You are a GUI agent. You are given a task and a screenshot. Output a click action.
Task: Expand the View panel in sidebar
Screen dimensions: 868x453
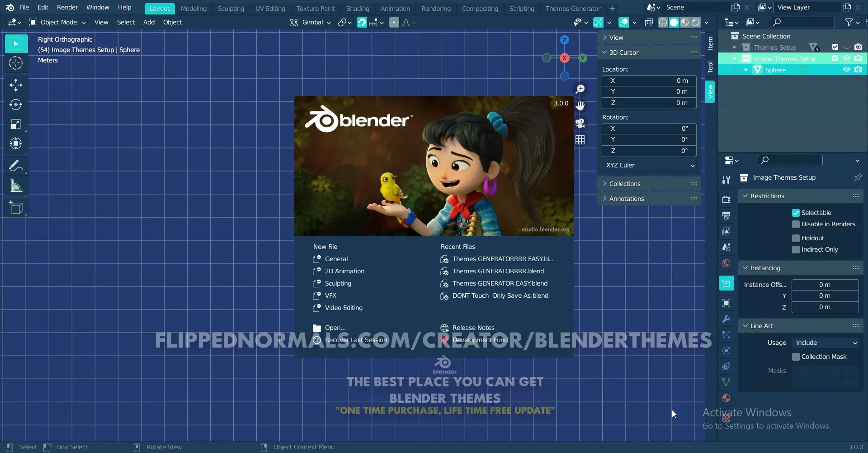tap(649, 38)
